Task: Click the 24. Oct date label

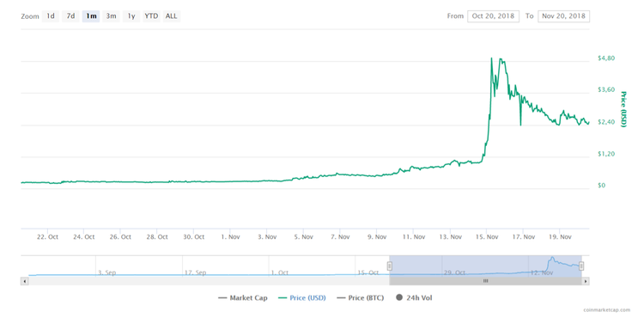Action: click(x=84, y=237)
